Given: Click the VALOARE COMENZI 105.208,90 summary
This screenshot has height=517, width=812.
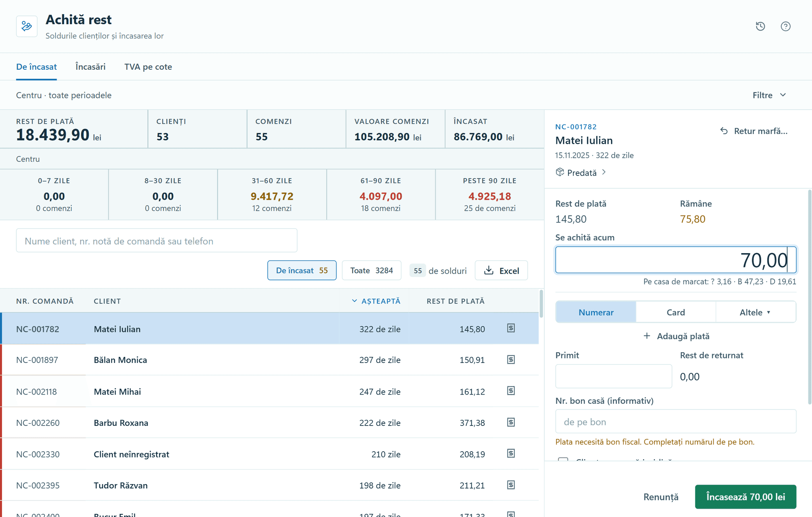Looking at the screenshot, I should point(395,129).
